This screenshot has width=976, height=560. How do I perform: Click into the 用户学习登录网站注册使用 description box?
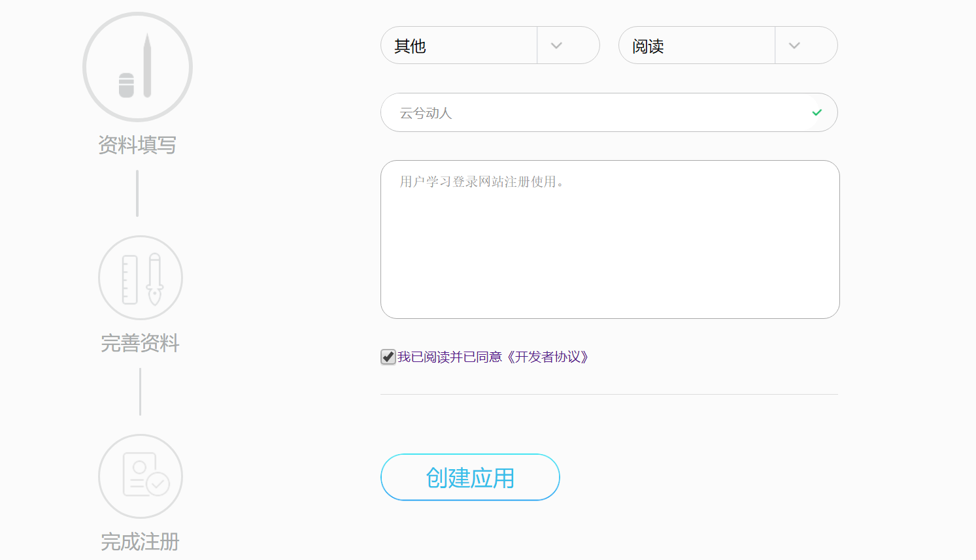tap(610, 239)
